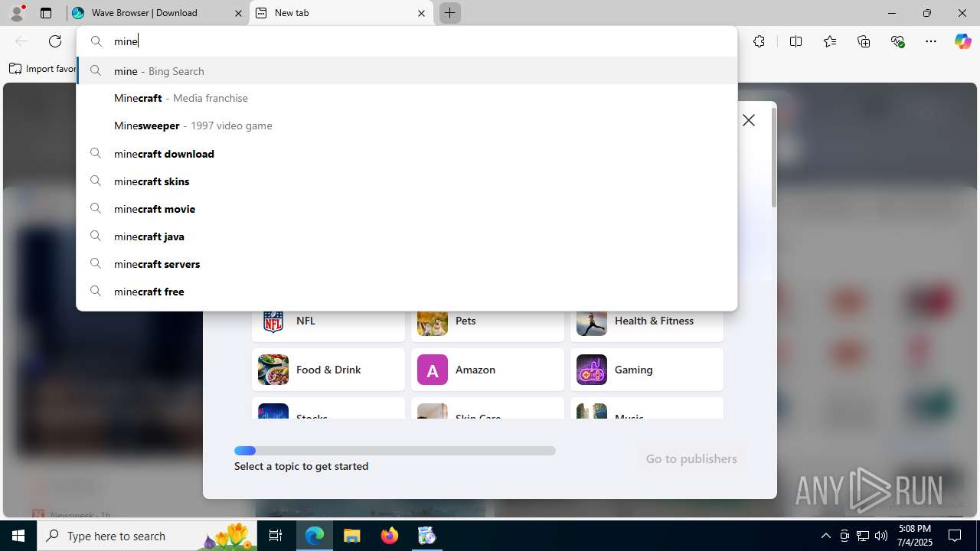This screenshot has width=980, height=551.
Task: Select the New tab tab
Action: pyautogui.click(x=341, y=13)
